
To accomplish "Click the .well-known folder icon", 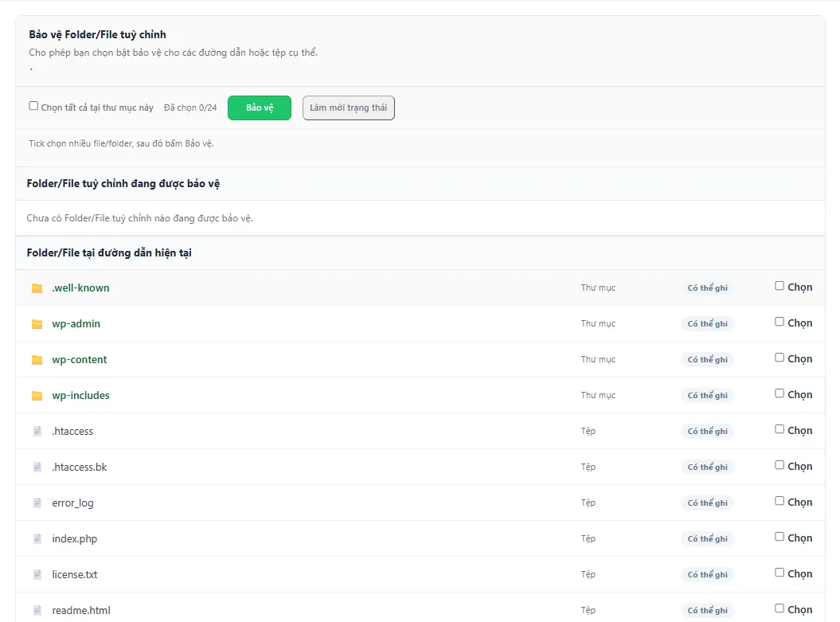I will [37, 288].
